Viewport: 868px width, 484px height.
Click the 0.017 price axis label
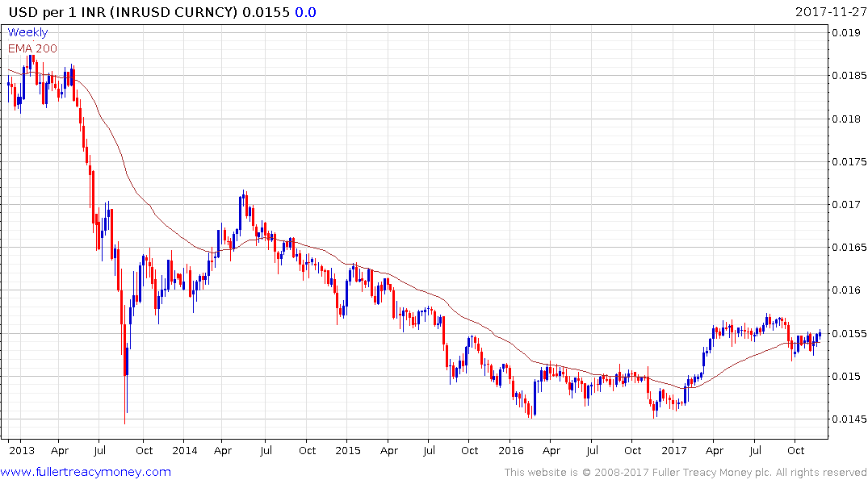tap(846, 205)
